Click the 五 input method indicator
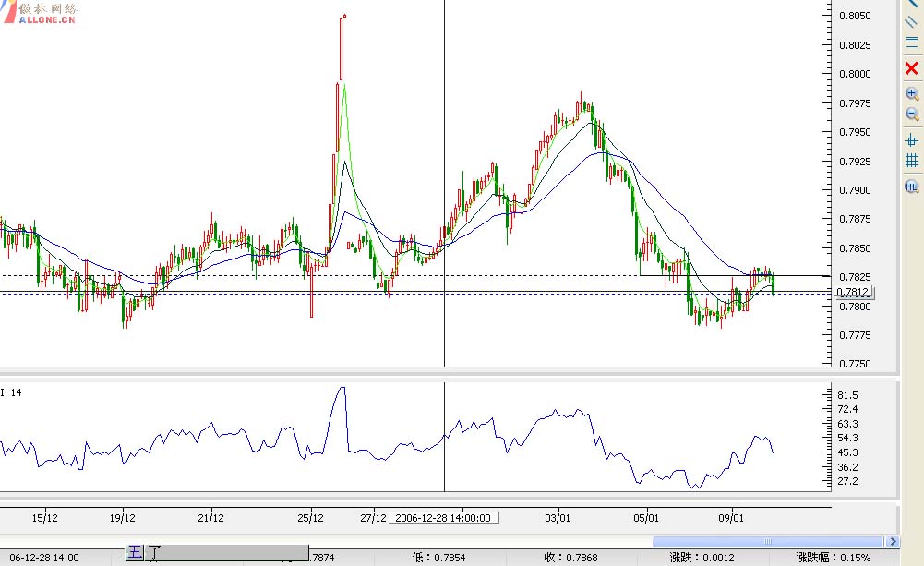924x566 pixels. click(x=135, y=553)
